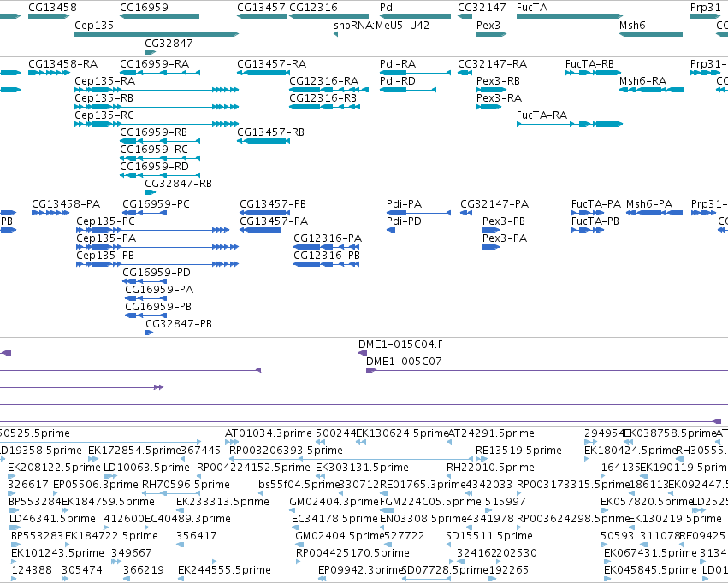The height and width of the screenshot is (583, 728).
Task: Select the Cep135-PC protein label
Action: pos(105,221)
